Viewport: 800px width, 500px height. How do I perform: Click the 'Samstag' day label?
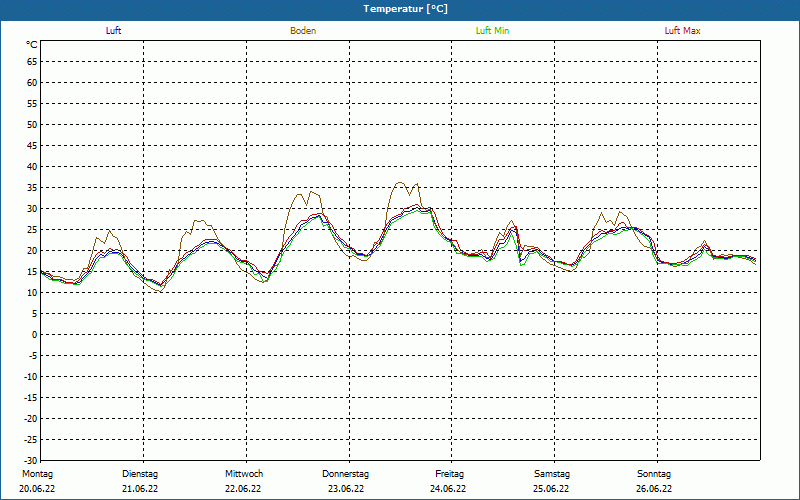552,474
